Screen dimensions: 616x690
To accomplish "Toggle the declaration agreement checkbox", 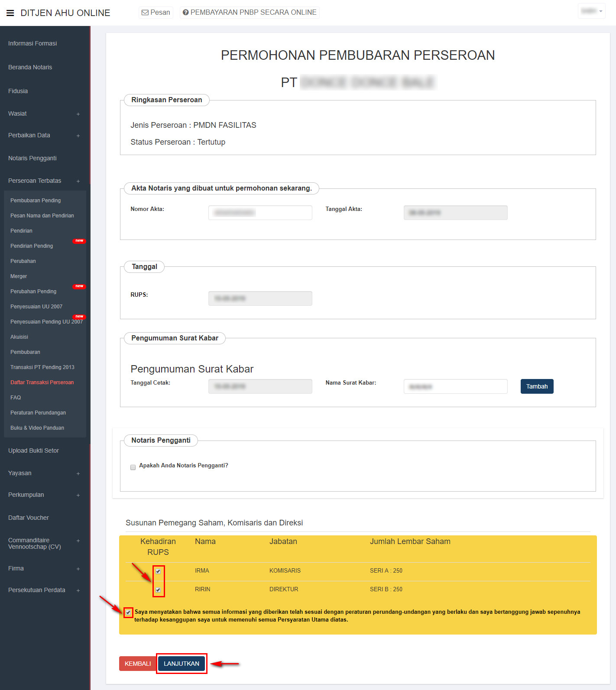I will pos(128,612).
